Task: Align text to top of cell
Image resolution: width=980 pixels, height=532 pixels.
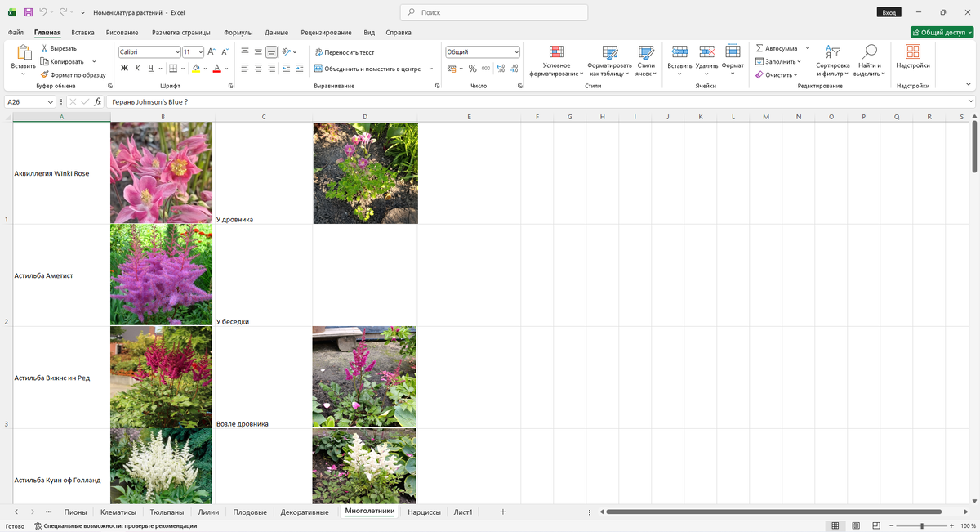Action: (245, 51)
